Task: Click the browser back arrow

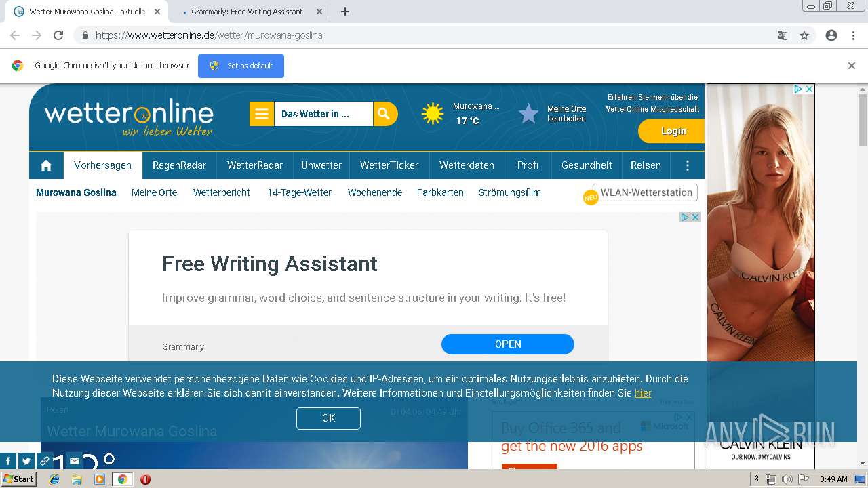Action: click(x=15, y=35)
